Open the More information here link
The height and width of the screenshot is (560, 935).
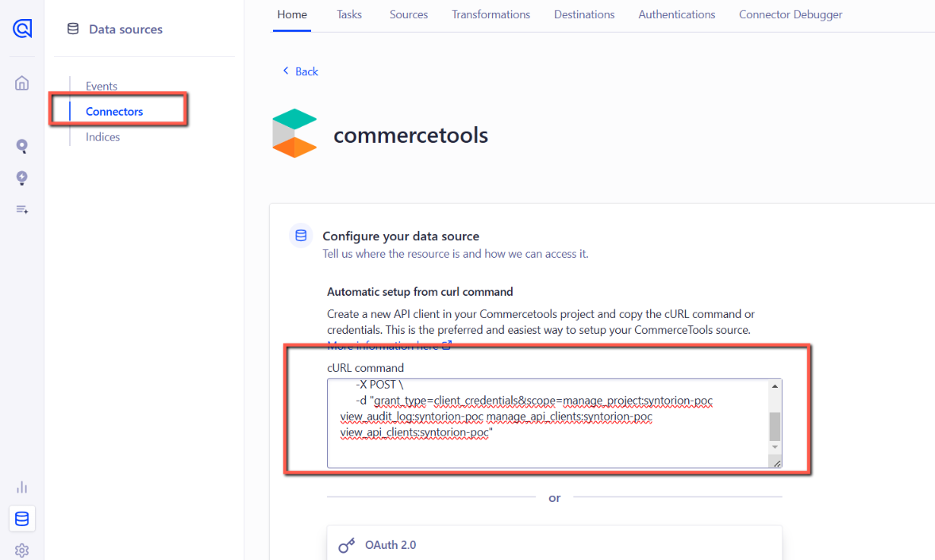point(383,345)
